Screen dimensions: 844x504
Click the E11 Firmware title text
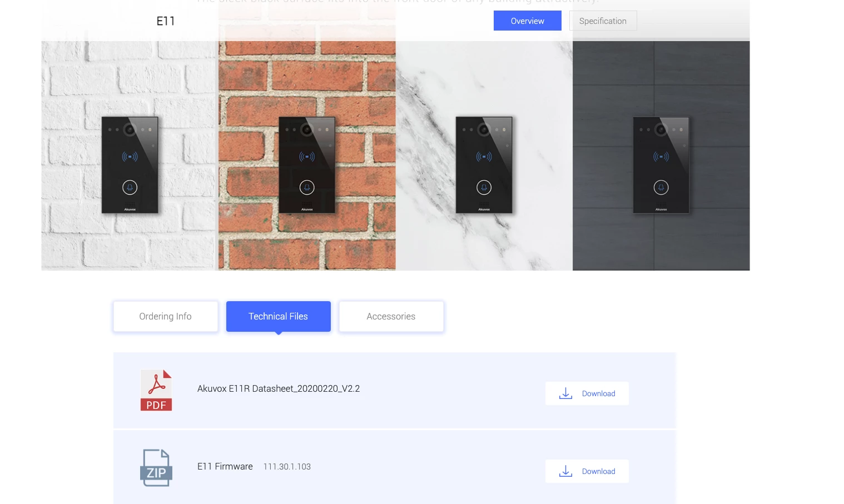click(x=225, y=466)
